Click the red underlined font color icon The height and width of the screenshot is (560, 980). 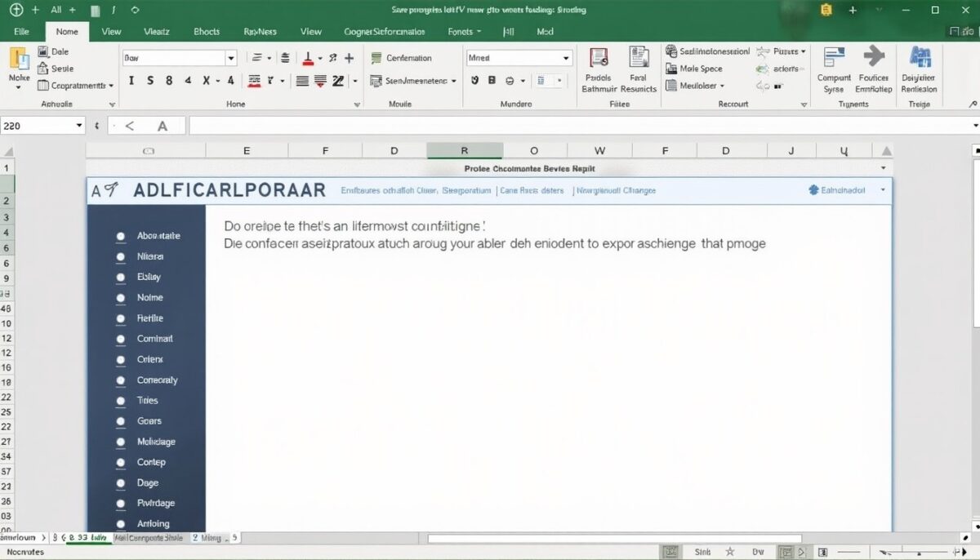point(309,58)
